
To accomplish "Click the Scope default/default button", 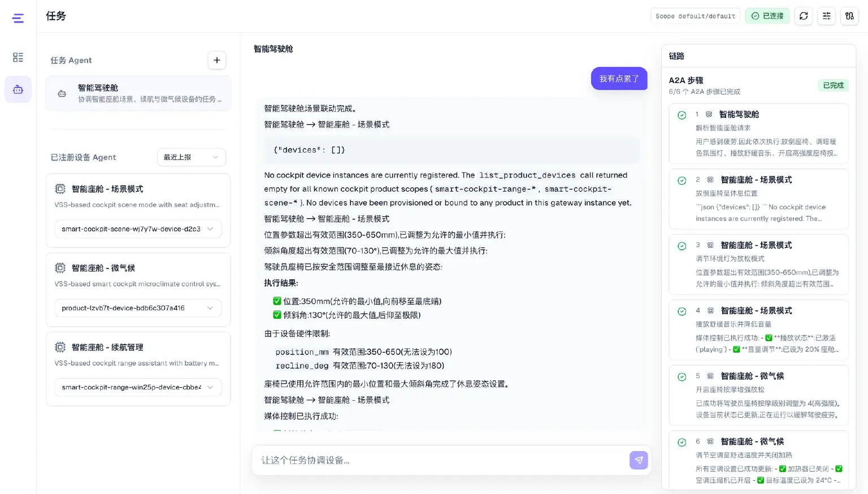I will coord(695,16).
